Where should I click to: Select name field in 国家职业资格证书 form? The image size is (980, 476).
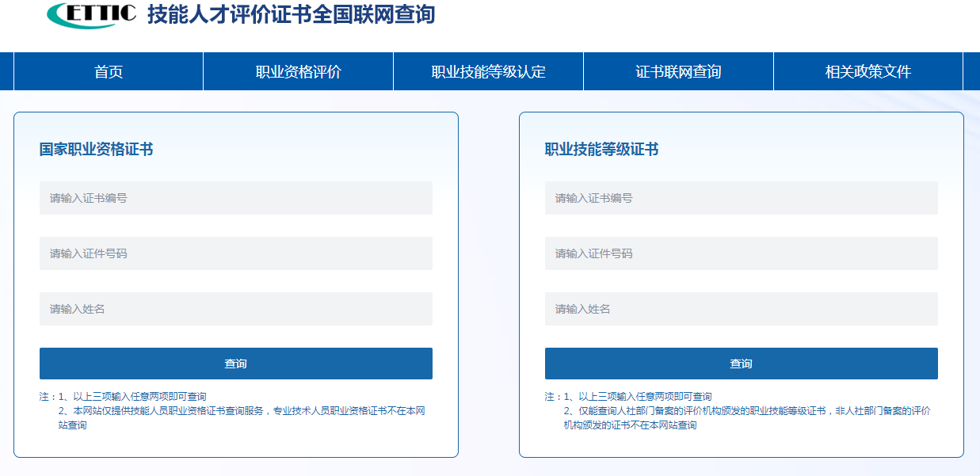click(x=235, y=309)
